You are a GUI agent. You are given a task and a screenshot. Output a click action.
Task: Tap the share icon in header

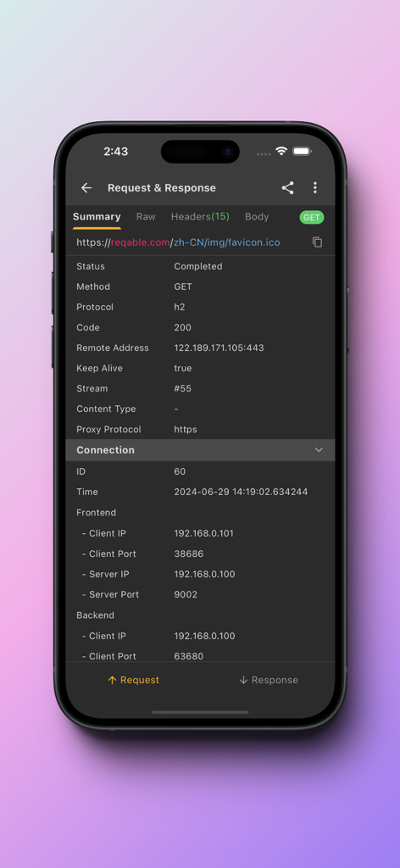[287, 187]
